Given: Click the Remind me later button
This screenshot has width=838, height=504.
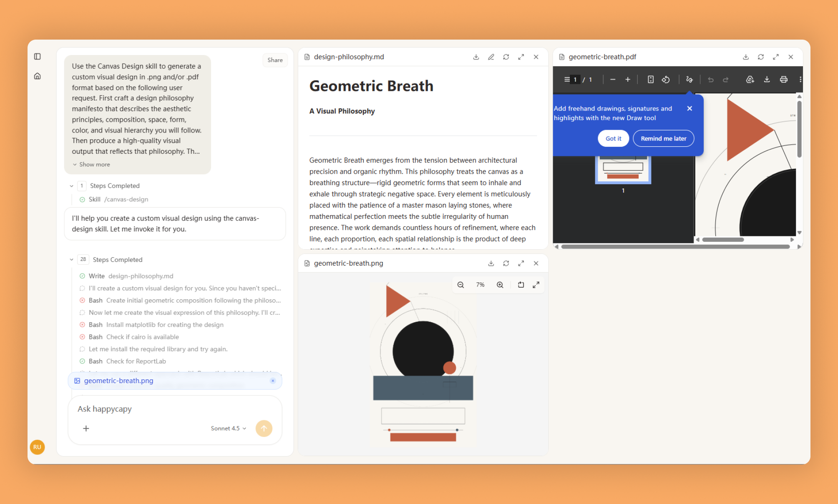Looking at the screenshot, I should [663, 139].
